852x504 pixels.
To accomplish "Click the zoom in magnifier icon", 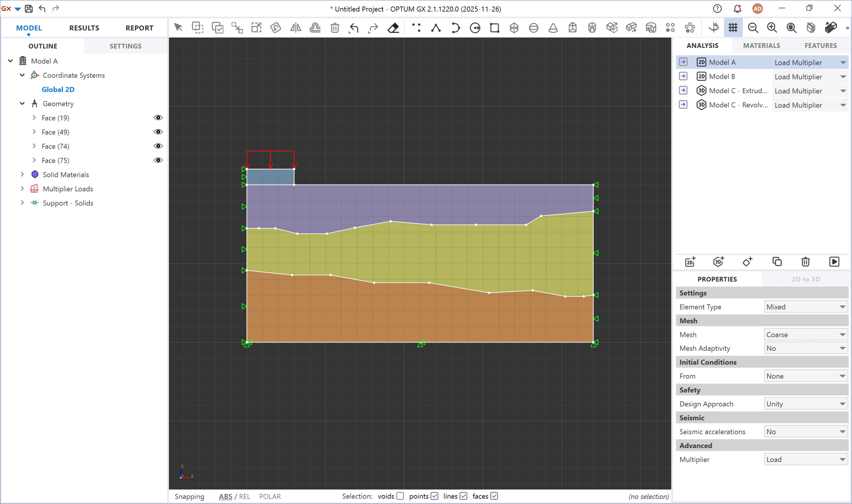I will [x=772, y=28].
